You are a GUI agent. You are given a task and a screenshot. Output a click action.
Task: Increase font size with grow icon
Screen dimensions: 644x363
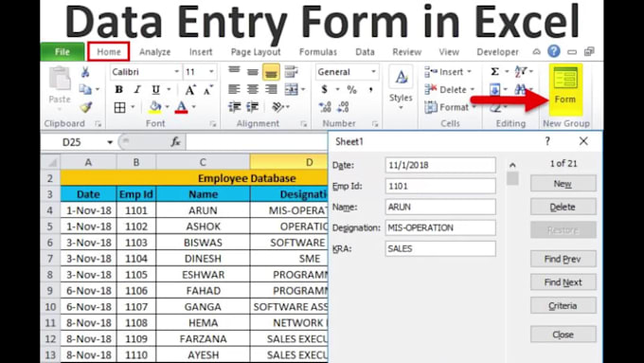coord(190,90)
